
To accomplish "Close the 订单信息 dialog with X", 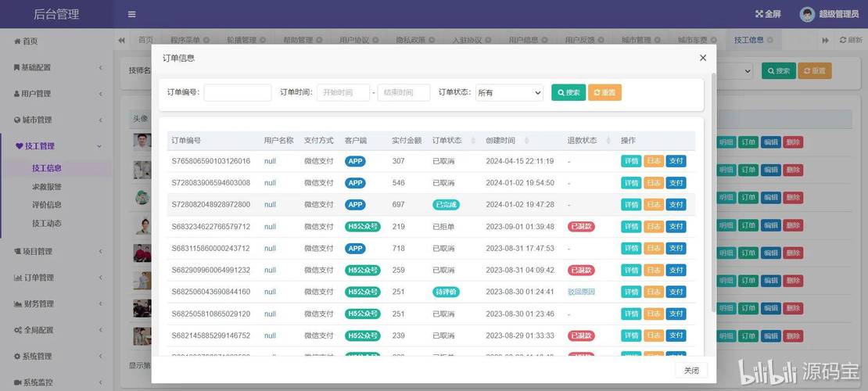I will pyautogui.click(x=703, y=58).
